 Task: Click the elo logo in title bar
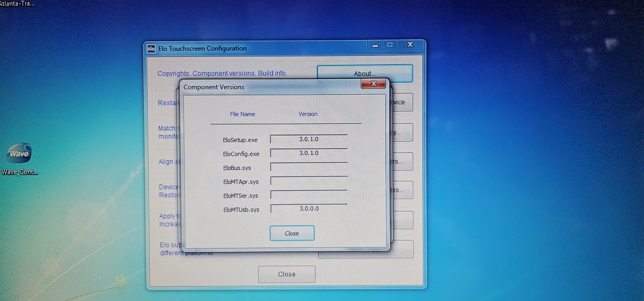click(x=151, y=49)
